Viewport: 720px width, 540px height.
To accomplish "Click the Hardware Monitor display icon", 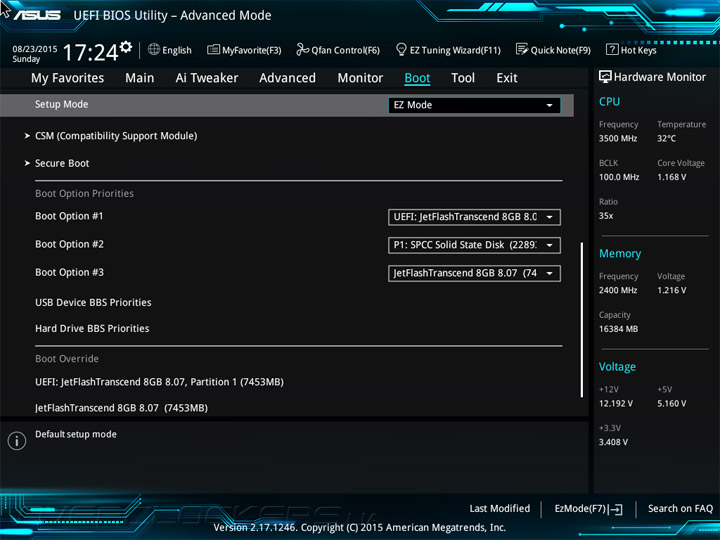I will (605, 77).
